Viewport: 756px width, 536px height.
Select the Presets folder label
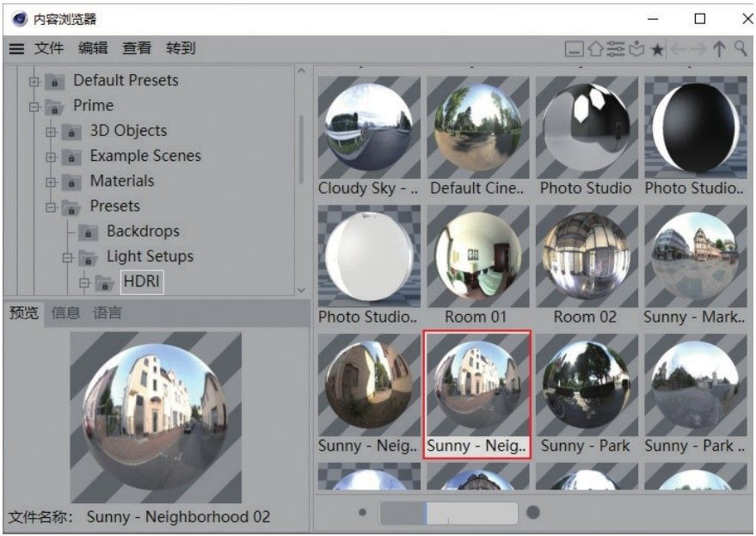(115, 206)
